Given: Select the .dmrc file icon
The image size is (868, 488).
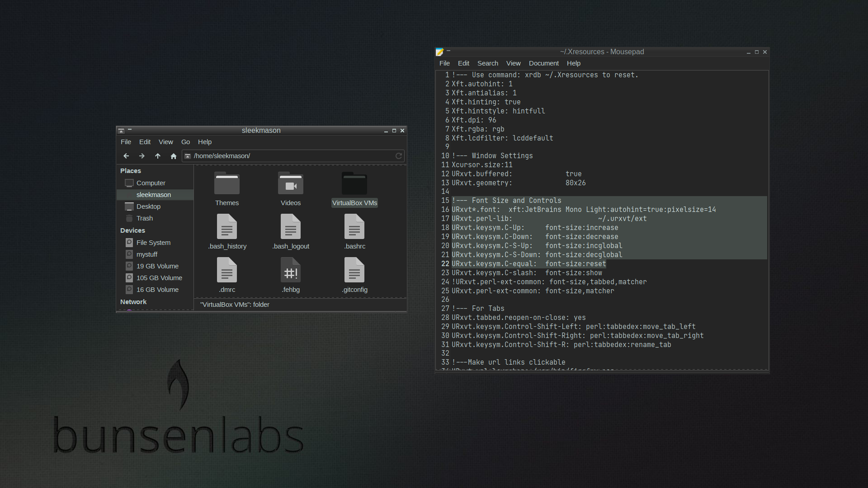Looking at the screenshot, I should 227,270.
